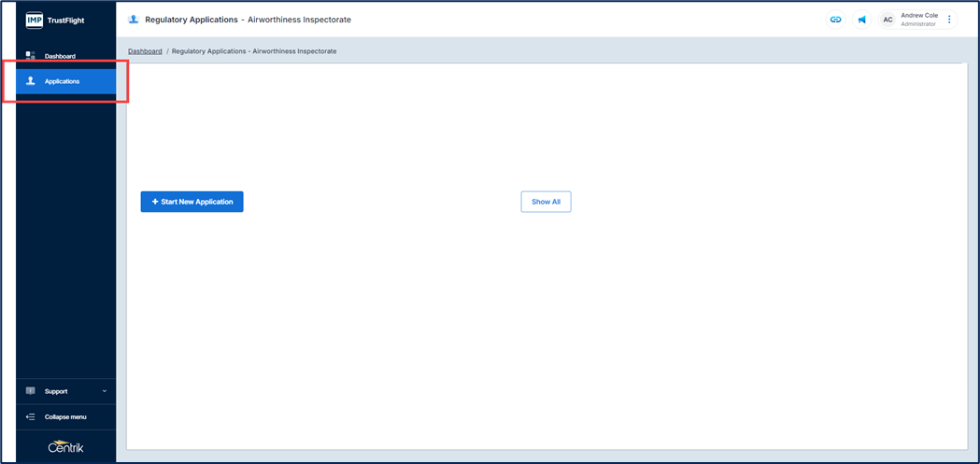This screenshot has width=980, height=464.
Task: Select Applications in the sidebar
Action: coord(65,81)
